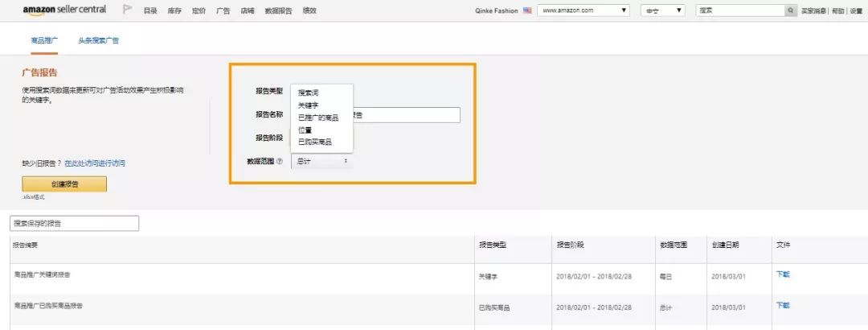Pick 已购买商品 from the report type list
Viewport: 868px width, 330px height.
pyautogui.click(x=314, y=142)
